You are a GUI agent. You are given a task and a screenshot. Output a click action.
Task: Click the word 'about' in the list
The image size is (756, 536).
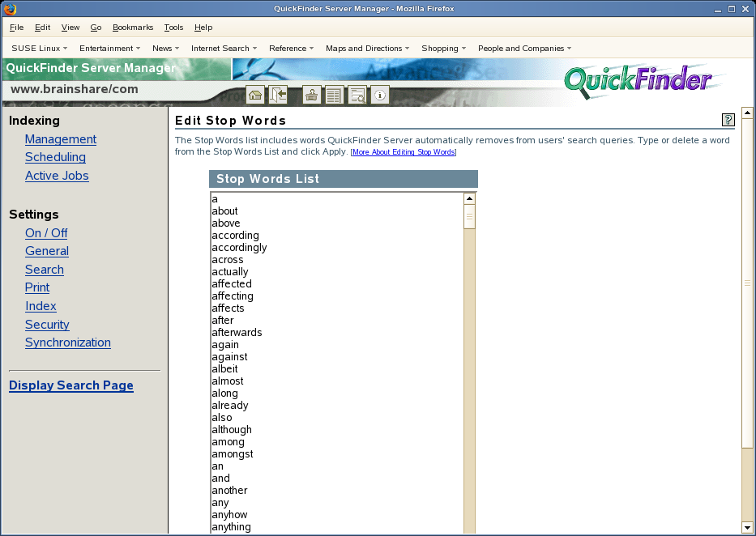pos(224,211)
